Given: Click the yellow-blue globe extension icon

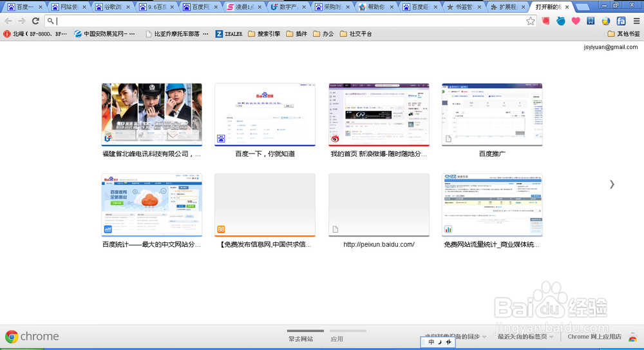Looking at the screenshot, I should point(606,21).
